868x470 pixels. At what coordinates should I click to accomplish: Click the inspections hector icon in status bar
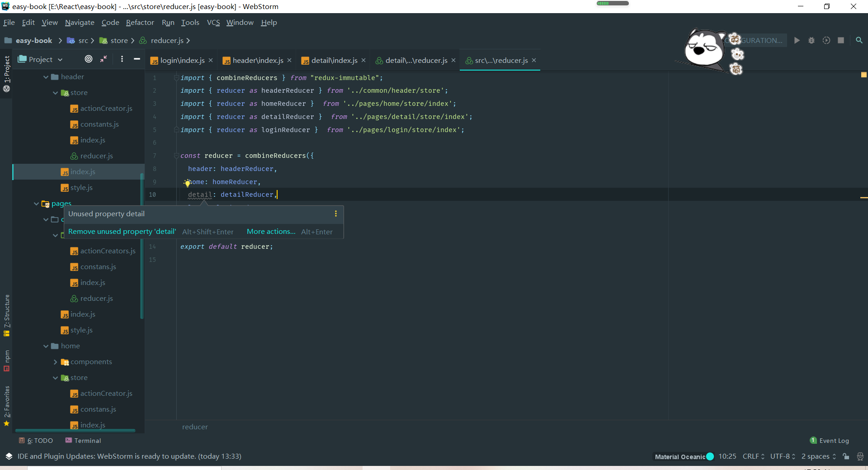(x=860, y=456)
